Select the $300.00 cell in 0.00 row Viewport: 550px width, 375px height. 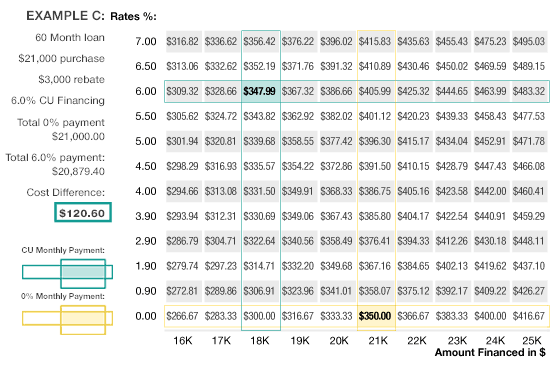(x=260, y=316)
